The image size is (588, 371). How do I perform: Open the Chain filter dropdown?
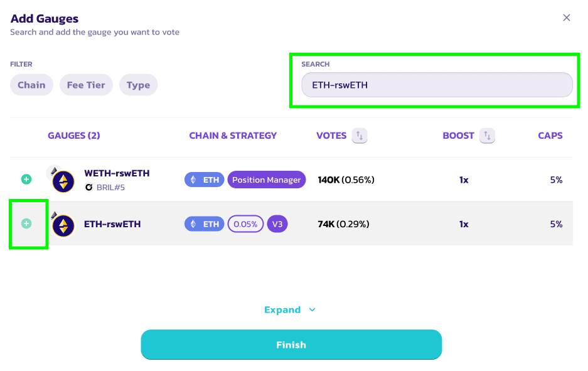(31, 85)
